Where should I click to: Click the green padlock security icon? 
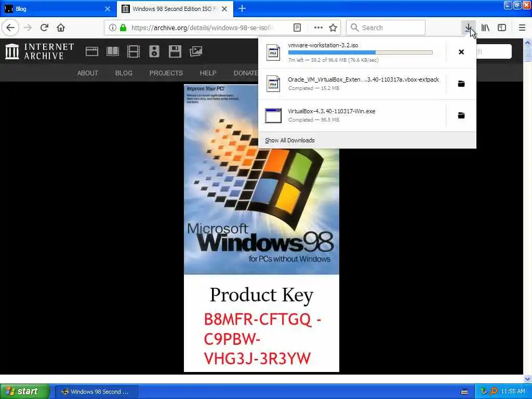(x=123, y=28)
